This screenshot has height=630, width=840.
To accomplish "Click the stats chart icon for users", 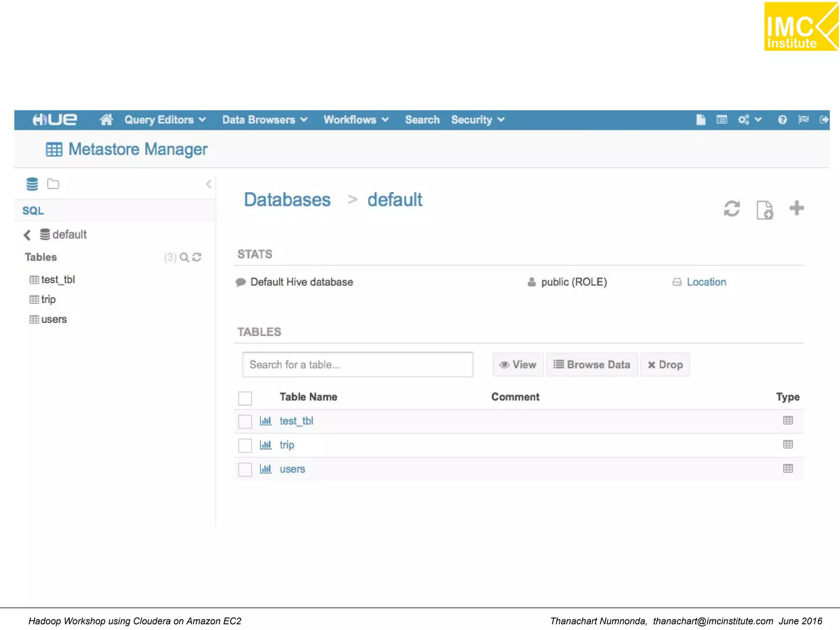I will pyautogui.click(x=266, y=469).
